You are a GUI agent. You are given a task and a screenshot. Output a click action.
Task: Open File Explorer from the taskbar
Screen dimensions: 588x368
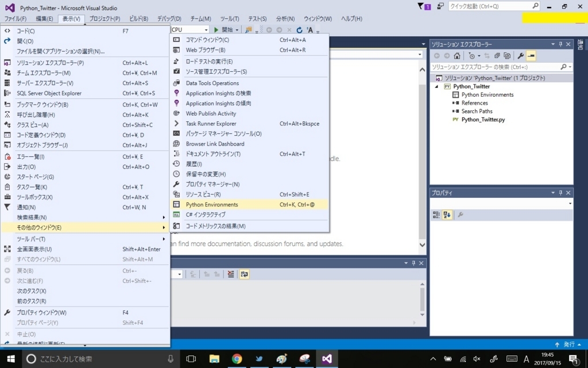(x=214, y=359)
